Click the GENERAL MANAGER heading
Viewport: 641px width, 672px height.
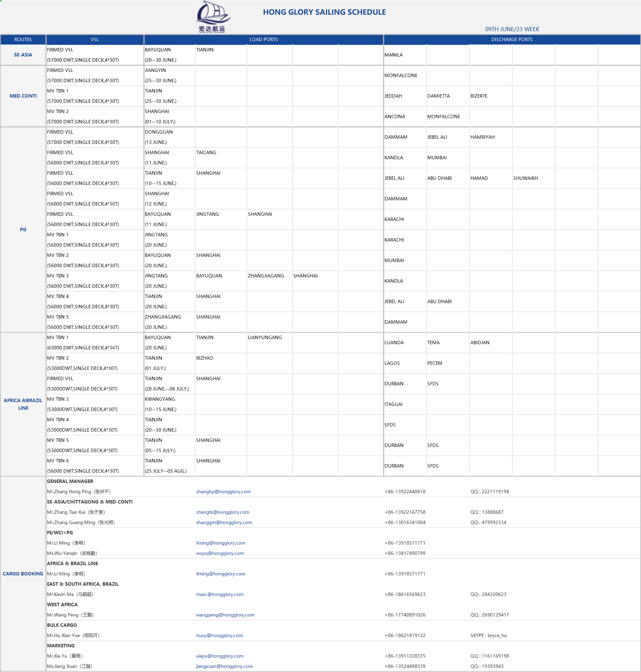pyautogui.click(x=70, y=481)
